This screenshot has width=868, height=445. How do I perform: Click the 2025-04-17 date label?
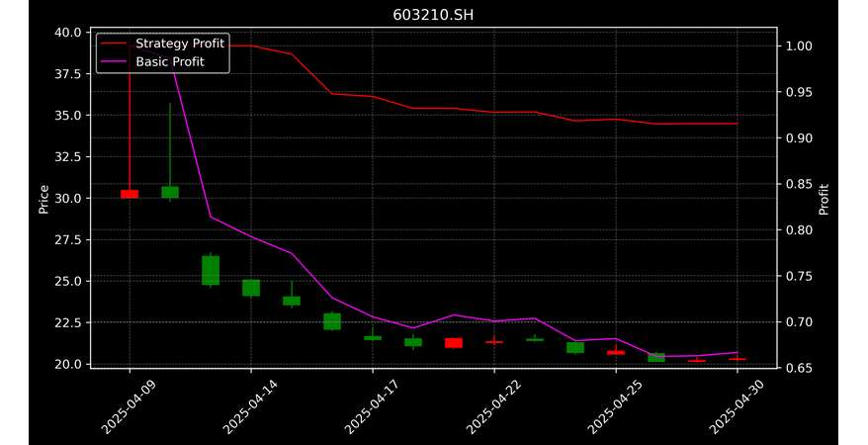click(372, 406)
